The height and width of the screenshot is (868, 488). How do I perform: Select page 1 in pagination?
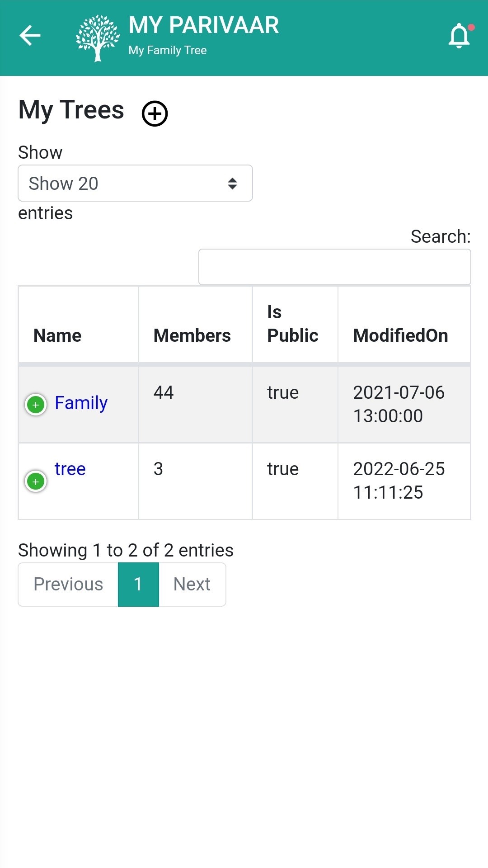click(x=138, y=584)
